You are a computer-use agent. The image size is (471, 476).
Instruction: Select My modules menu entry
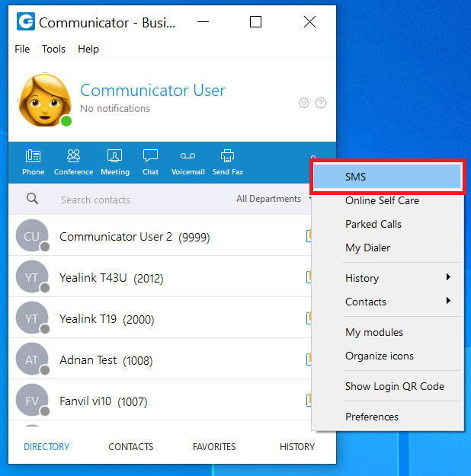coord(387,332)
